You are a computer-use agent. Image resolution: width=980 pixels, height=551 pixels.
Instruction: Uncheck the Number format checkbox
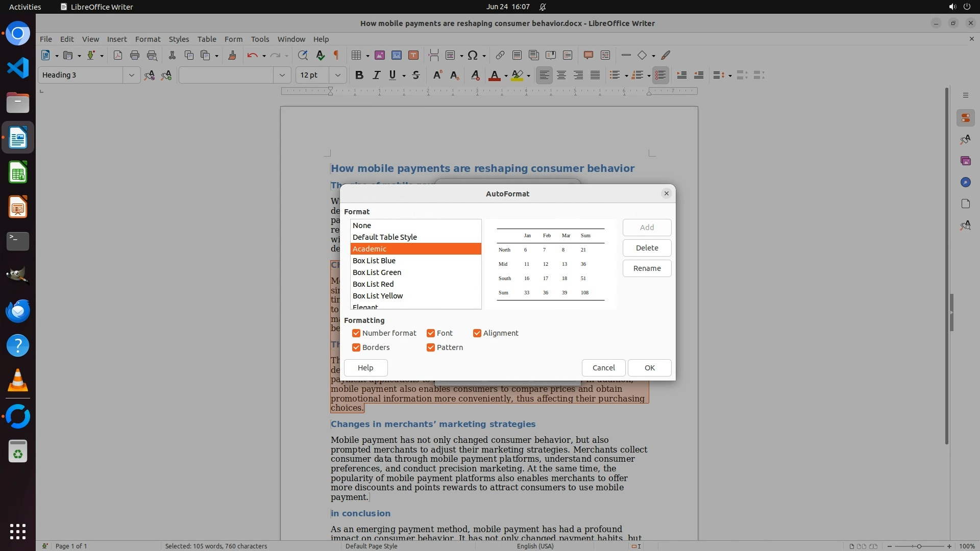point(356,333)
